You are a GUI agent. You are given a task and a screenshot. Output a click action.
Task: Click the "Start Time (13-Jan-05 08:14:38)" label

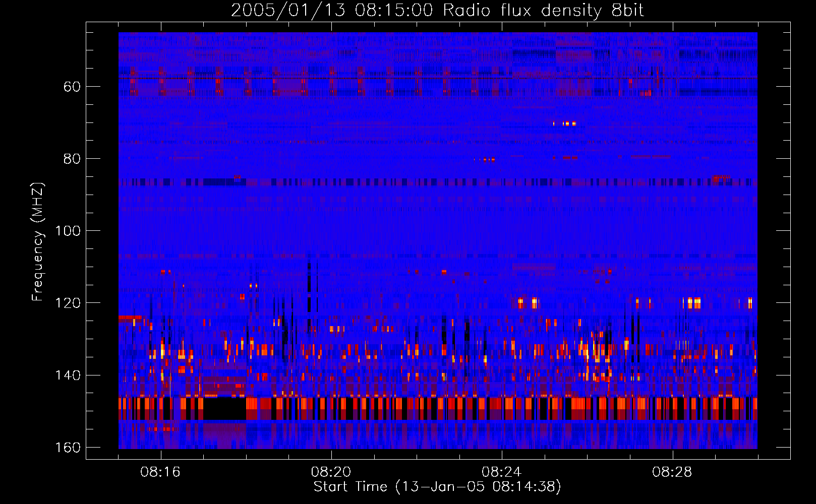coord(437,487)
